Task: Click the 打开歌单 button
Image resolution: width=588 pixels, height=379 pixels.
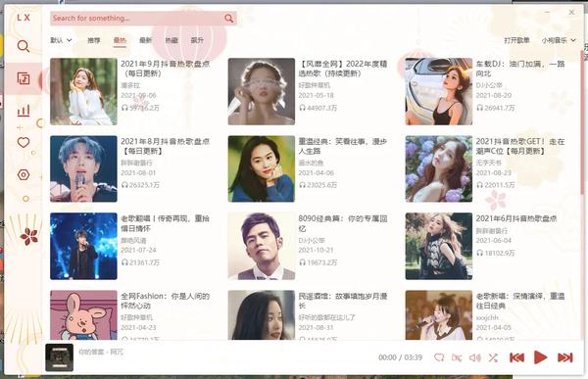Action: (x=516, y=40)
